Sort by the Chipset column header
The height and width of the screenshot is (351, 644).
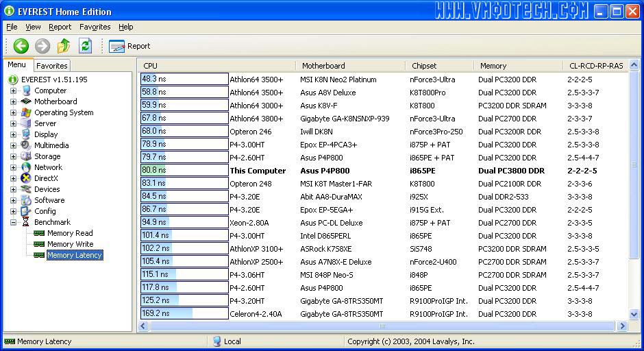tap(440, 66)
